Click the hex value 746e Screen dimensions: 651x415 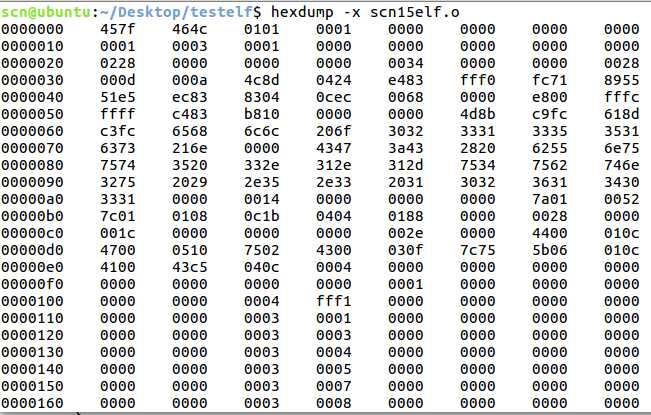pyautogui.click(x=622, y=165)
